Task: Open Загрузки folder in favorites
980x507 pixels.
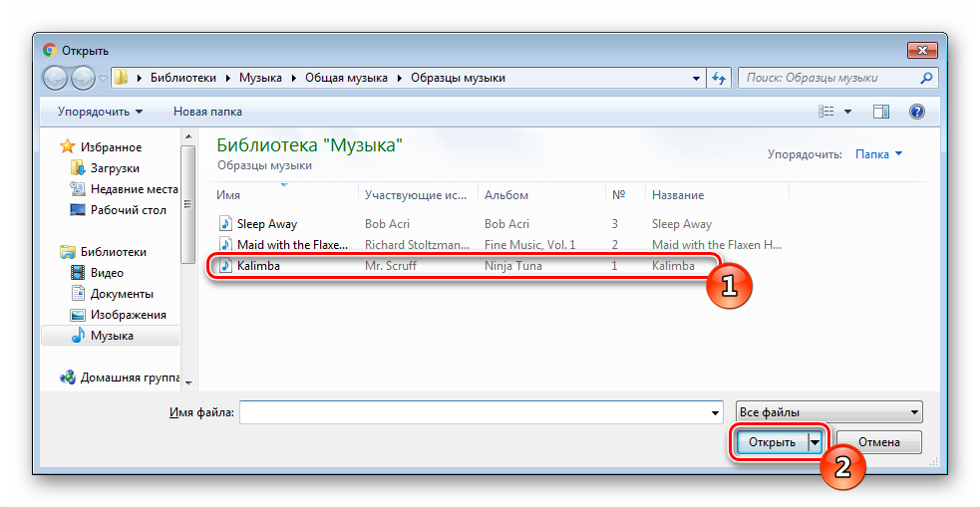Action: pos(115,168)
